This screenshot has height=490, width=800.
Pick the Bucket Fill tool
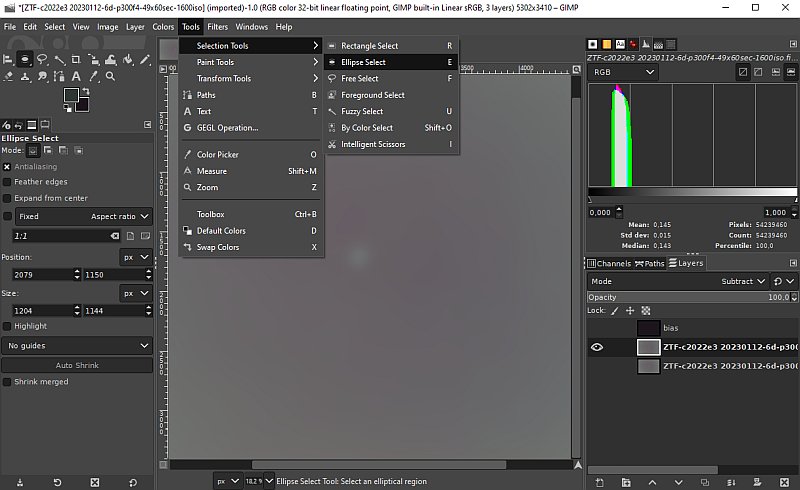128,60
